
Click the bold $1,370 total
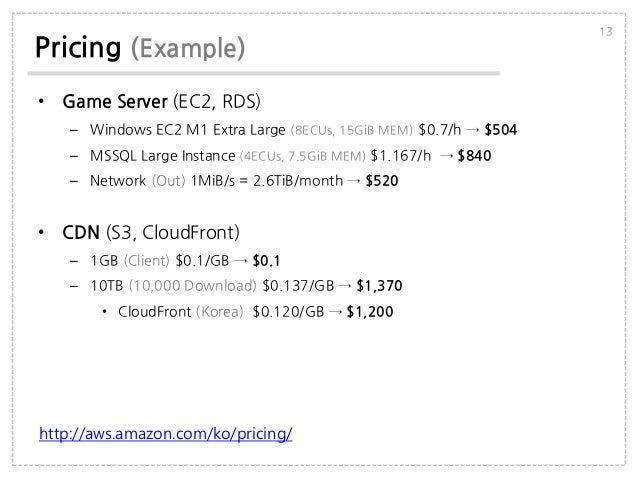pos(379,286)
